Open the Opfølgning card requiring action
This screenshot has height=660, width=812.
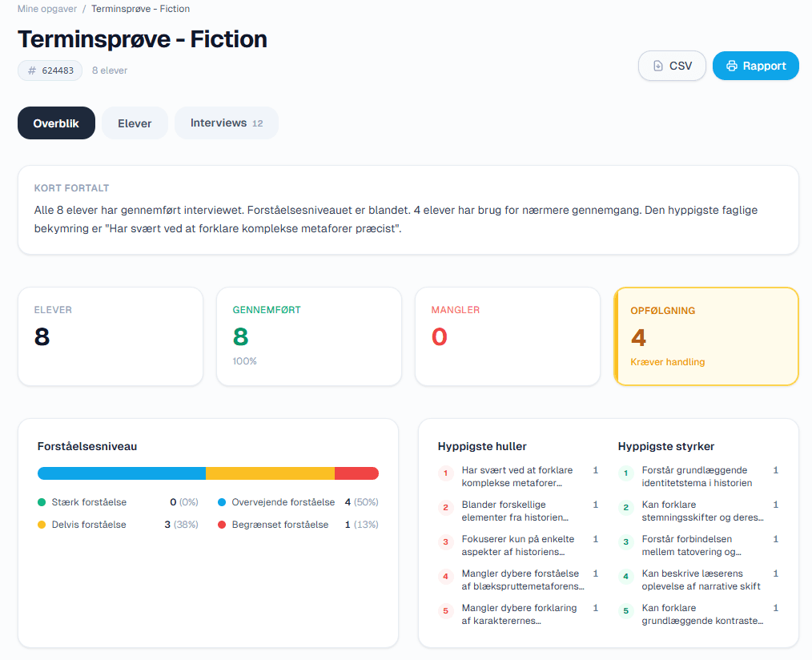[706, 336]
